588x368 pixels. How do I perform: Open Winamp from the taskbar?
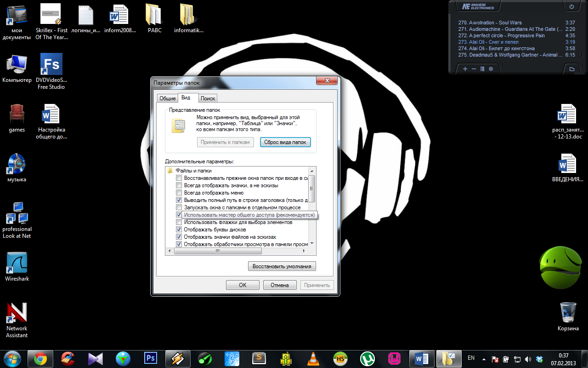(x=178, y=358)
